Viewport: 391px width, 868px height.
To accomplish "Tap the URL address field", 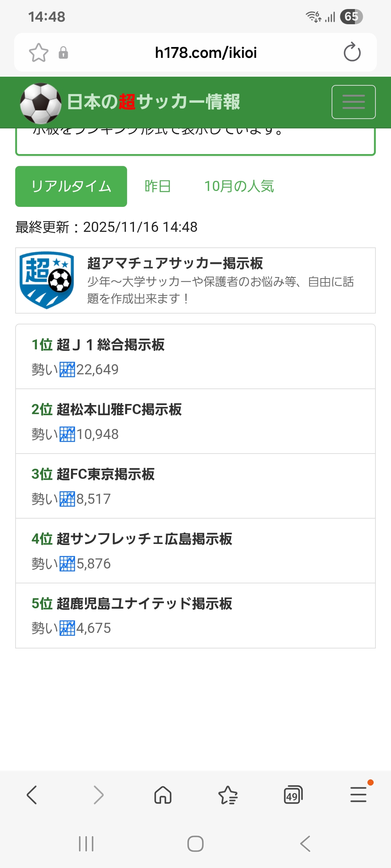I will (x=206, y=53).
